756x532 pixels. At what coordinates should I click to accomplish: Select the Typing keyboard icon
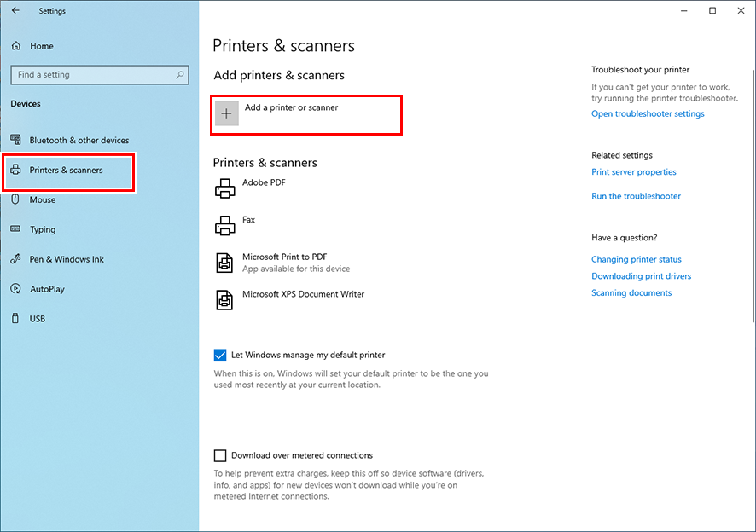pos(16,229)
